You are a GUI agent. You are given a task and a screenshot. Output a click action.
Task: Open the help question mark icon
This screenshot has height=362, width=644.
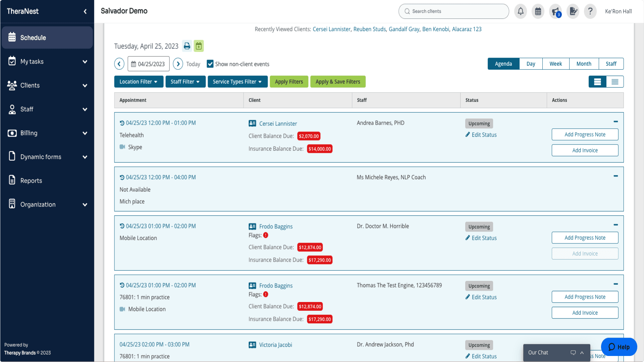(590, 11)
